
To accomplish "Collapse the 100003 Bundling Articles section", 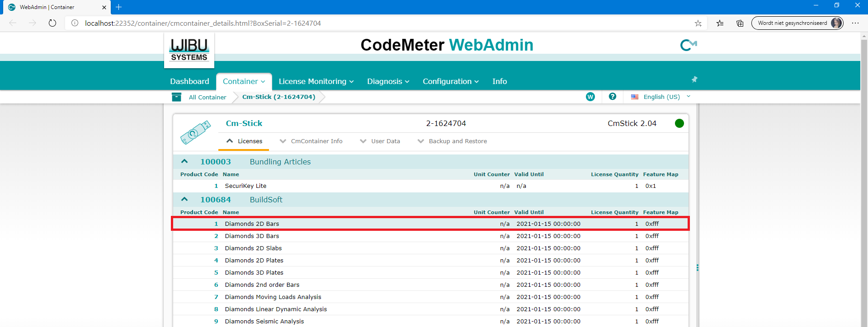I will click(184, 161).
